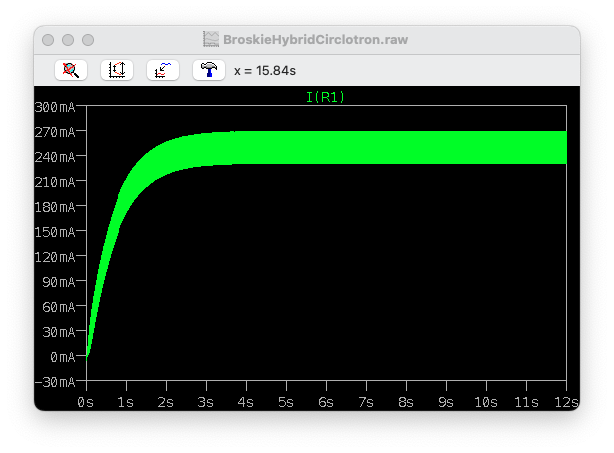Click the 90mA y-axis label
This screenshot has width=614, height=453.
pos(59,282)
